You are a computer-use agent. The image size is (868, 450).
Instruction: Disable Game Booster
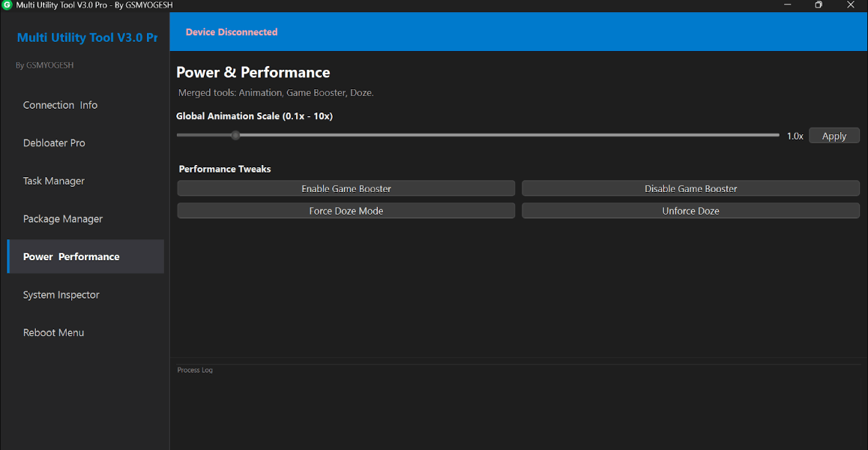pos(690,188)
